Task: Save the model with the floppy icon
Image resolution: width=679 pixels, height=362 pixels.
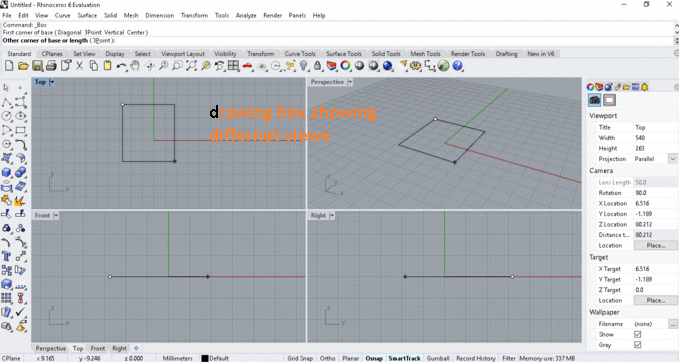Action: coord(37,65)
